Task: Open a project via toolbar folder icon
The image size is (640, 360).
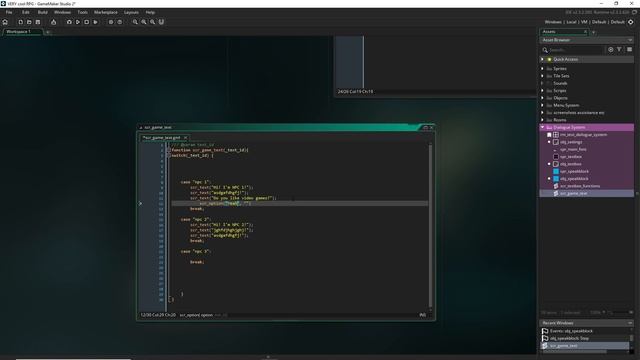Action: click(29, 22)
